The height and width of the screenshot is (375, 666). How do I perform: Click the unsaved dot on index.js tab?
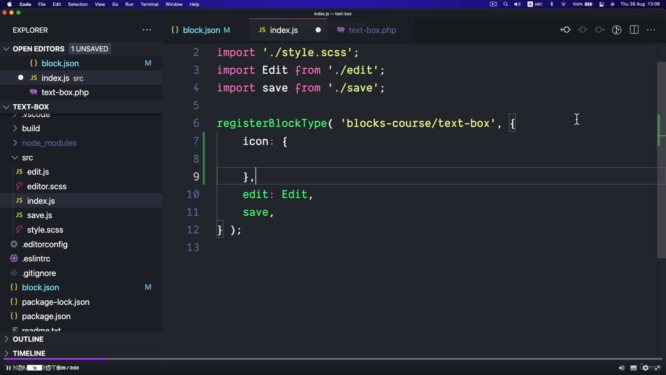(318, 30)
